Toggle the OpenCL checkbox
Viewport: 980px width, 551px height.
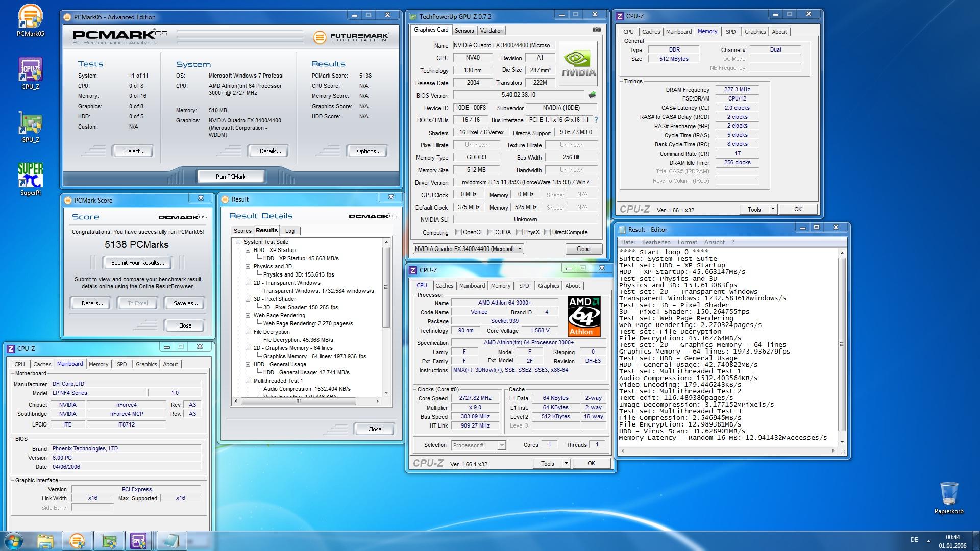click(458, 232)
